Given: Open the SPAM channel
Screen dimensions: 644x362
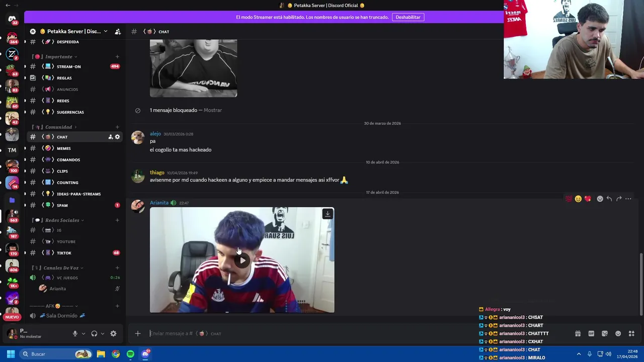Looking at the screenshot, I should coord(74,205).
